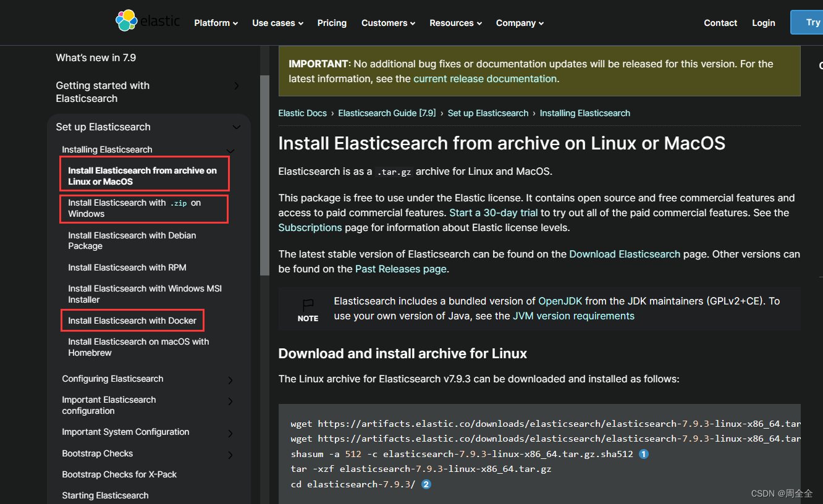
Task: Open current release documentation link
Action: coord(485,78)
